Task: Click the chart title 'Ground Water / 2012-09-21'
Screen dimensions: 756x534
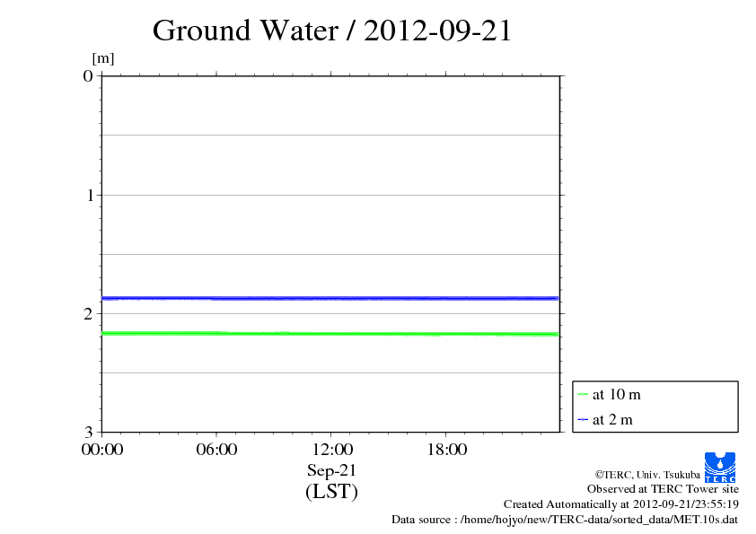Action: [x=331, y=31]
